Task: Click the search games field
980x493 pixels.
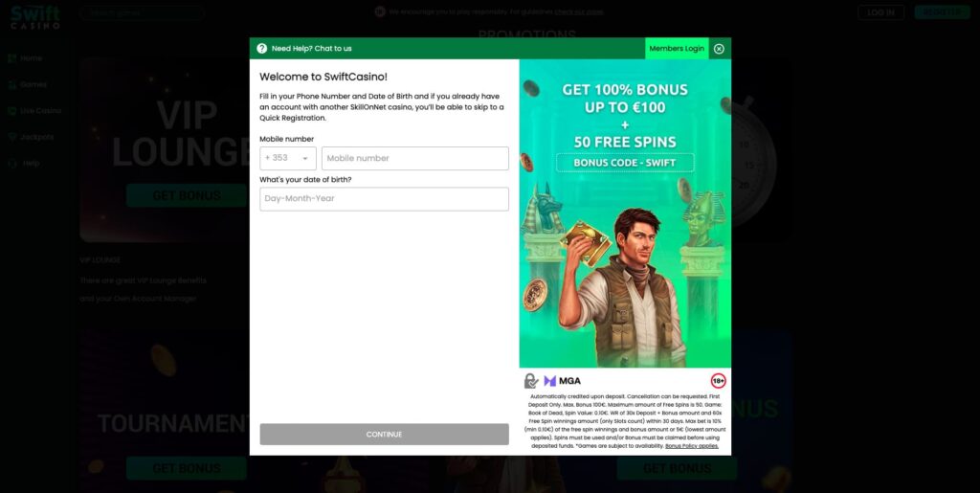Action: 143,12
